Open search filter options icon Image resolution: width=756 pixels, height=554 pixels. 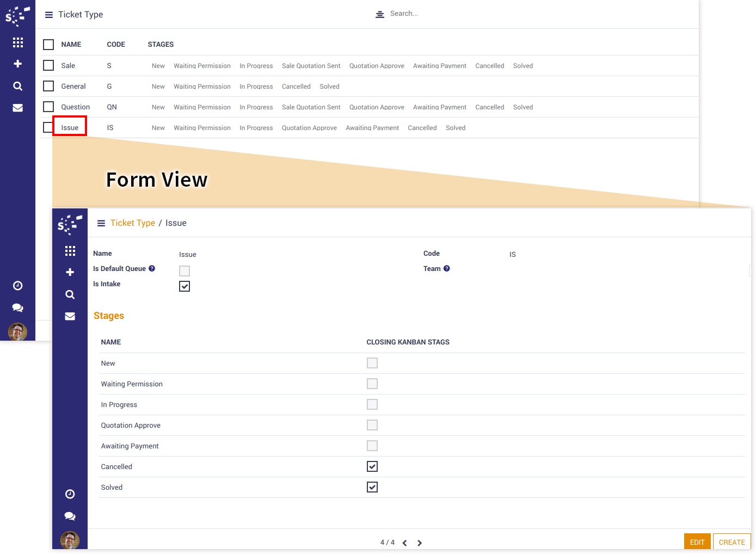pos(380,14)
